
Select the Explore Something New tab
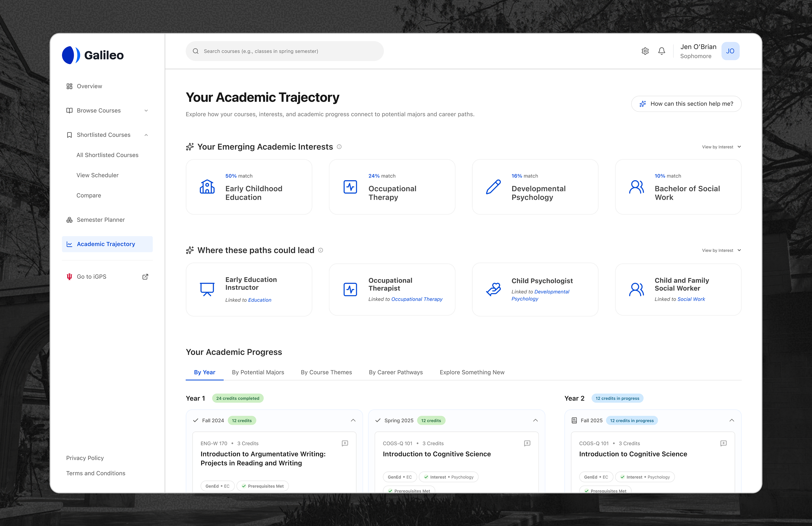pyautogui.click(x=472, y=372)
